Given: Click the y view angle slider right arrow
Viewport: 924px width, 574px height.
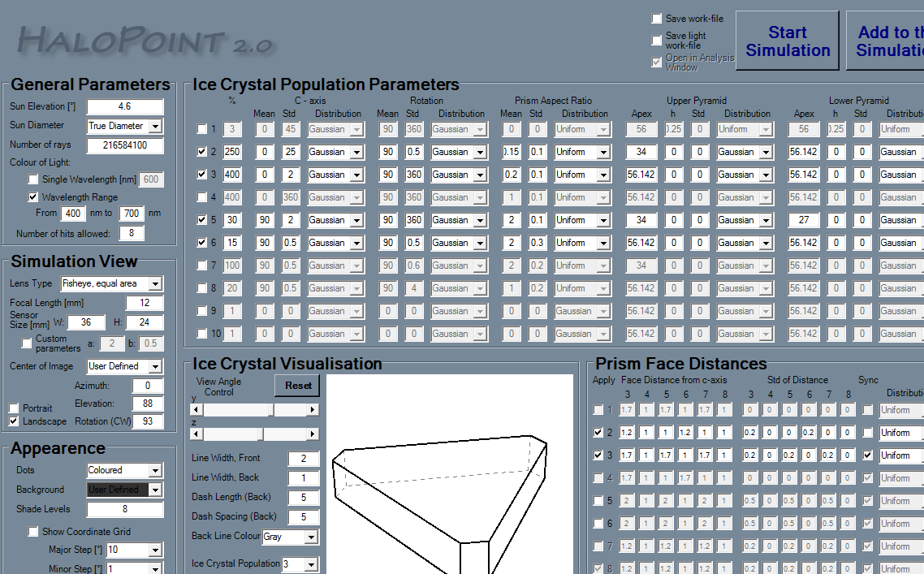Looking at the screenshot, I should (x=313, y=409).
